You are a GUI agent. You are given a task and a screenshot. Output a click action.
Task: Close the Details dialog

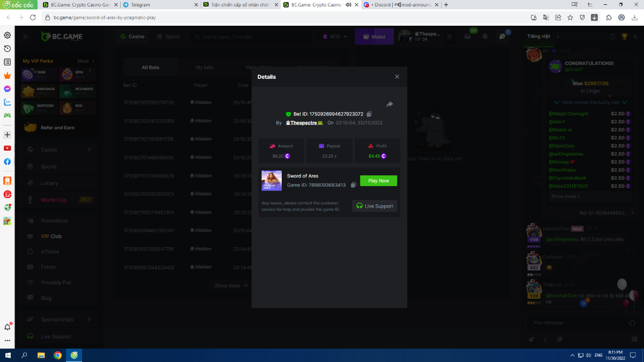click(x=397, y=77)
